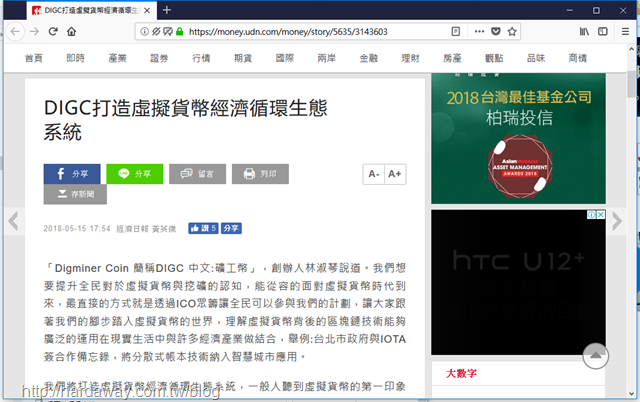
Task: Click the back-to-top round button
Action: pyautogui.click(x=596, y=356)
